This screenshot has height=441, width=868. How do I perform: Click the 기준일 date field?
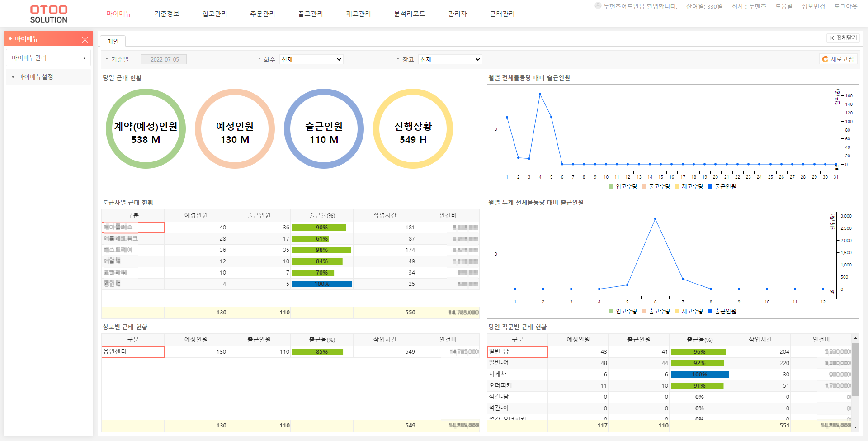pos(164,59)
